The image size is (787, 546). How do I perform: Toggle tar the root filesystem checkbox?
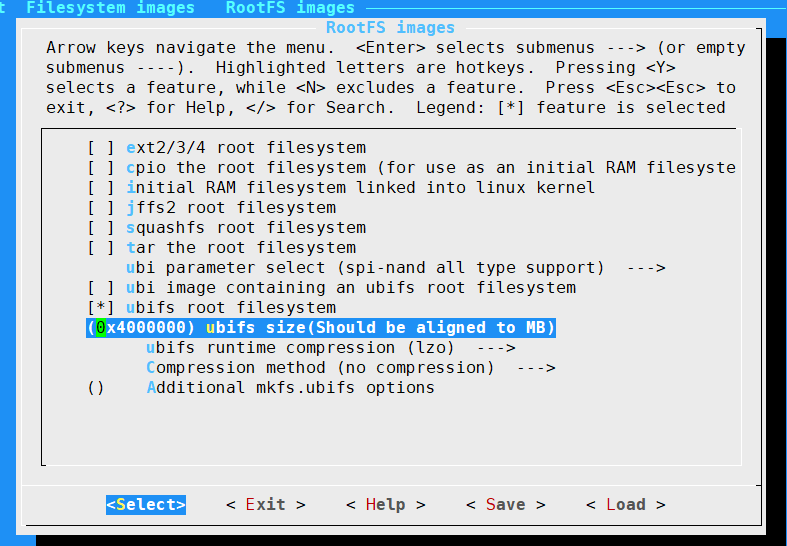[101, 248]
